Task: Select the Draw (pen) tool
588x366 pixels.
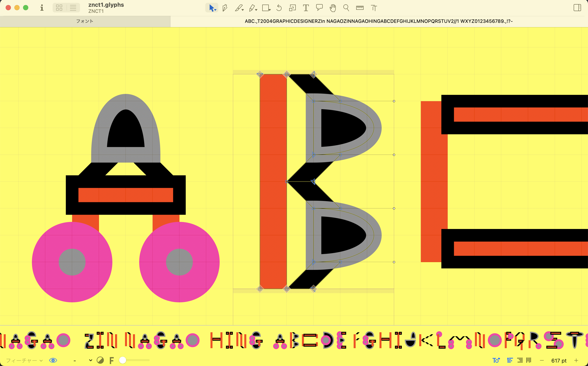Action: pos(225,8)
